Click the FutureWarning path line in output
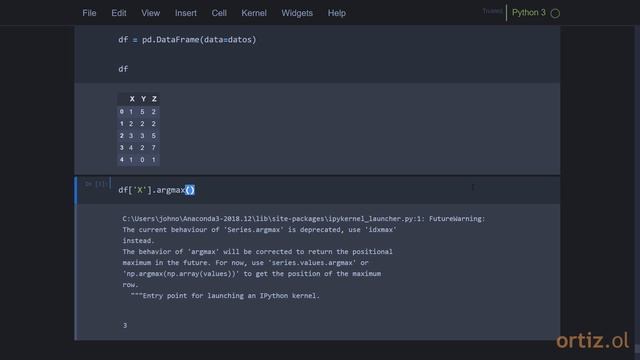 tap(304, 219)
